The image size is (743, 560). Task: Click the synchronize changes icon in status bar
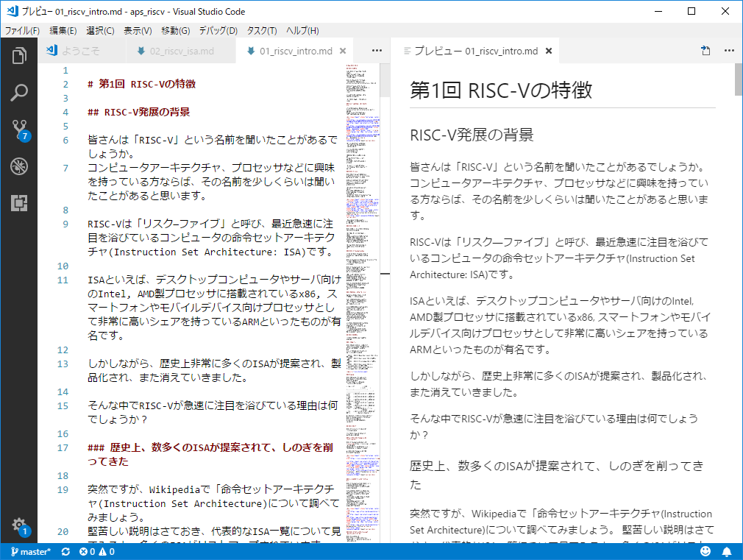(x=66, y=551)
